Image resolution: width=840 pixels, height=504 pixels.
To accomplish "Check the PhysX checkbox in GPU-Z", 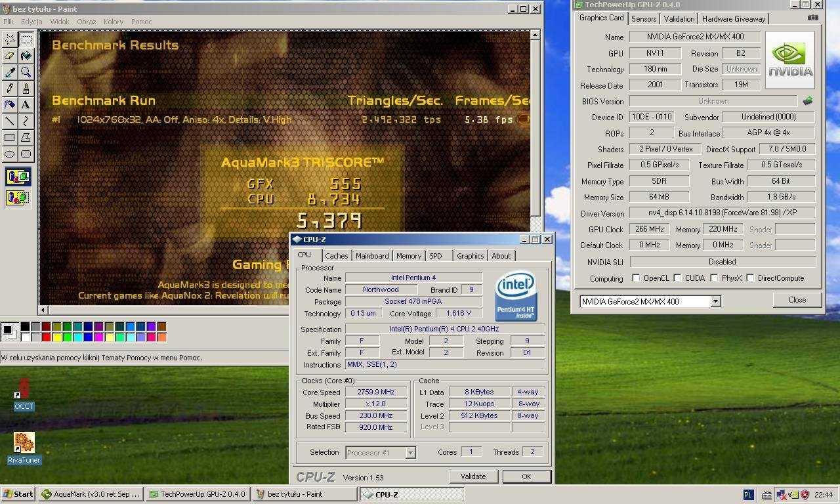I will (x=714, y=278).
